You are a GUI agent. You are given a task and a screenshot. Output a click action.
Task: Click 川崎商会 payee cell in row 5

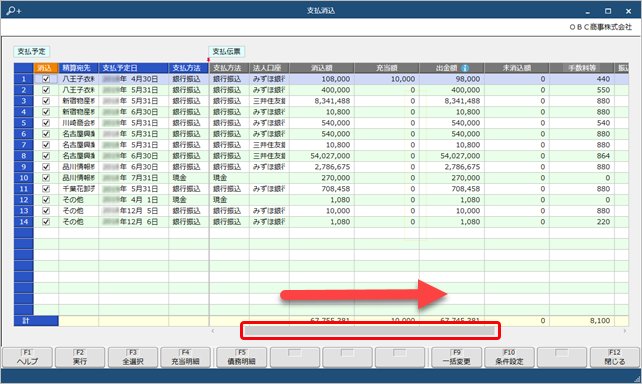[78, 123]
